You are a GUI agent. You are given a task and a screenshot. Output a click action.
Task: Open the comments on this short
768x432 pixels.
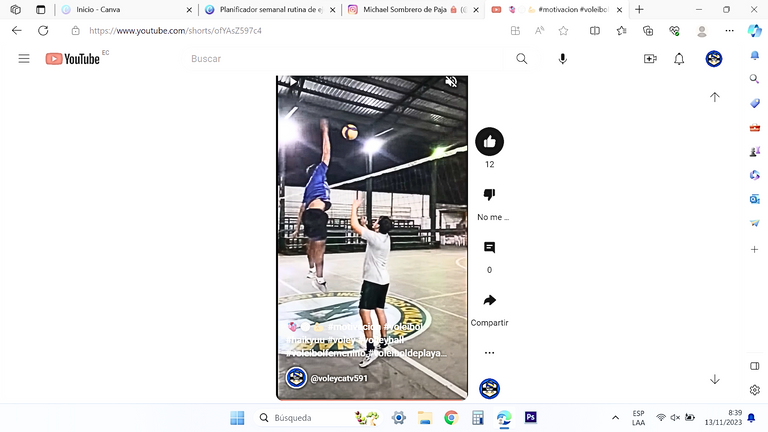pos(489,247)
